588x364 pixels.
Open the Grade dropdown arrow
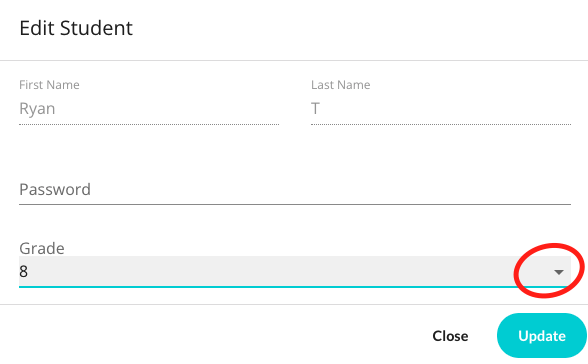tap(559, 272)
